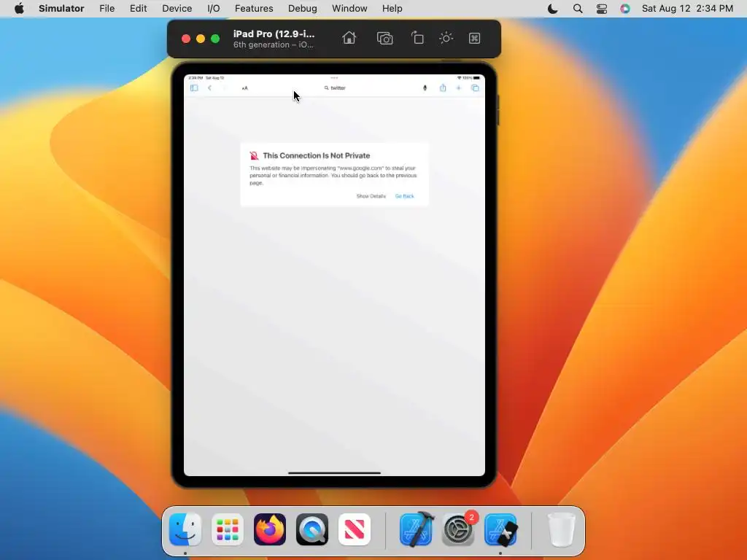This screenshot has height=560, width=747.
Task: Click the Go Back link
Action: click(404, 196)
